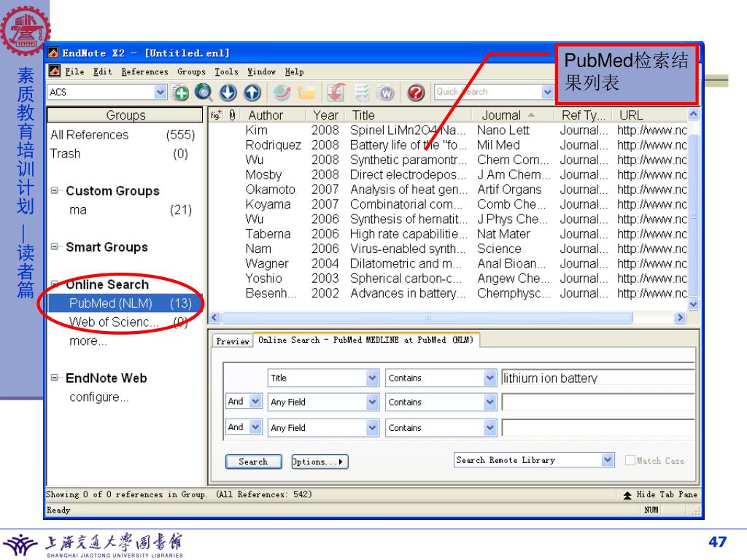The height and width of the screenshot is (560, 747).
Task: Open third row Contains operator dropdown
Action: coord(489,427)
